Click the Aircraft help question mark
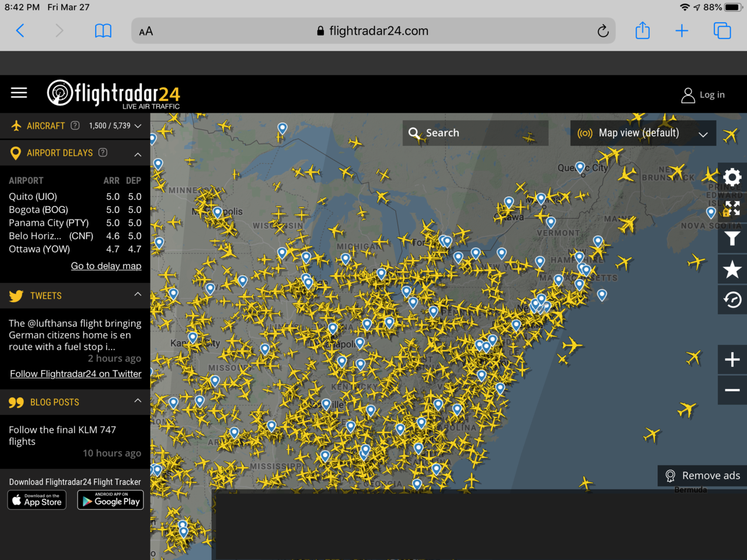The height and width of the screenshot is (560, 747). coord(75,125)
